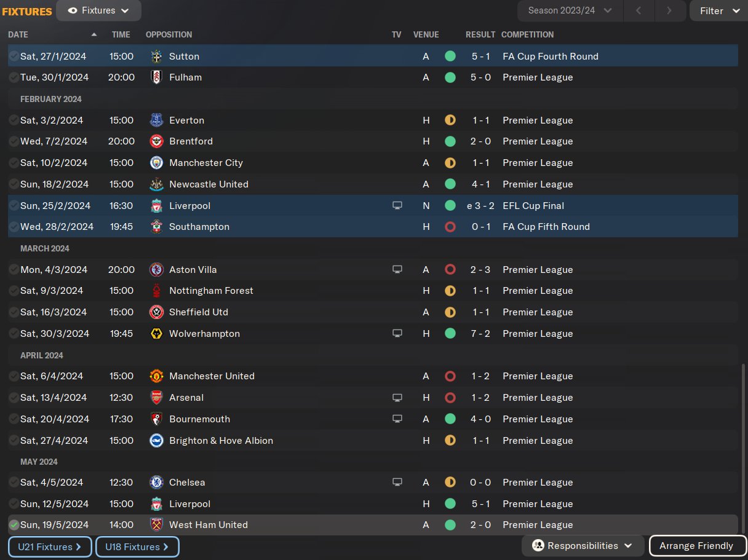This screenshot has height=560, width=748.
Task: Toggle the checkmark for West Ham United fixture
Action: click(14, 525)
